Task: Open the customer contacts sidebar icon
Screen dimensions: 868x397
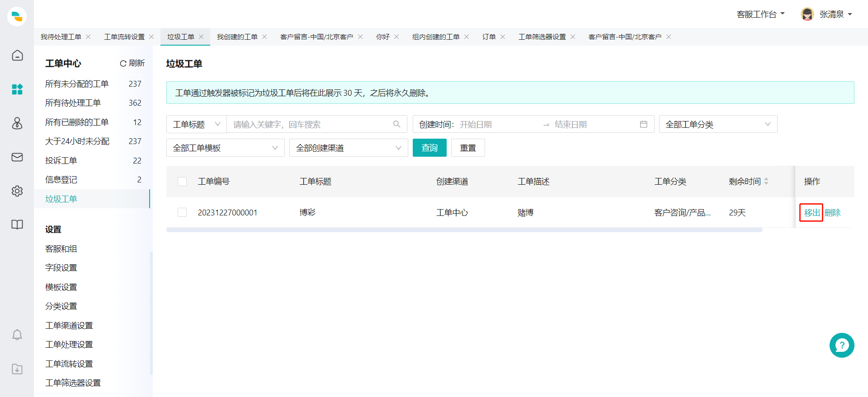Action: (x=17, y=123)
